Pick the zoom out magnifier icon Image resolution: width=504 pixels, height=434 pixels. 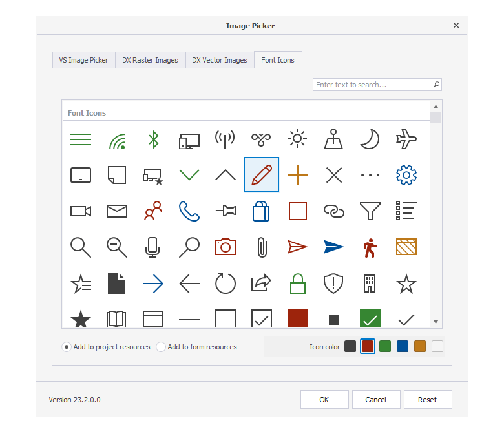coord(117,247)
